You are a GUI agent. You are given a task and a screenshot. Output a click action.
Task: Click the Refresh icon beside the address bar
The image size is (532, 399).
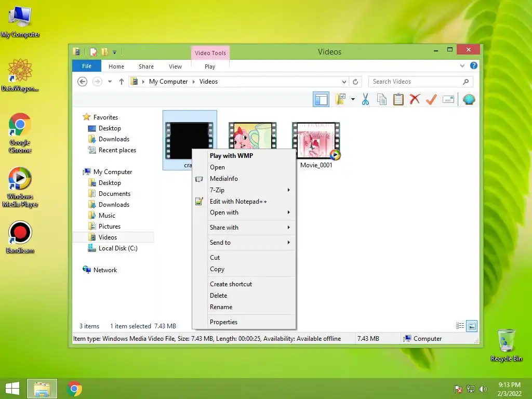pyautogui.click(x=355, y=82)
